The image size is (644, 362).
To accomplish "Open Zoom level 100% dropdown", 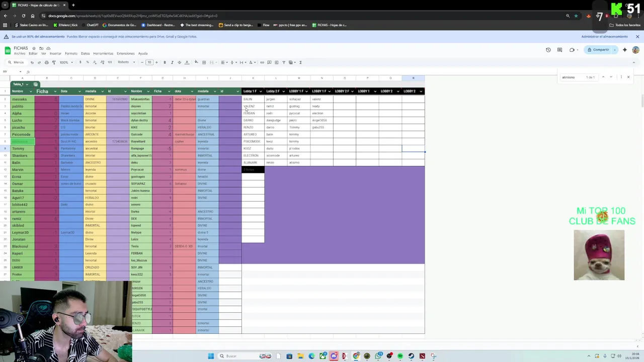I will (66, 62).
